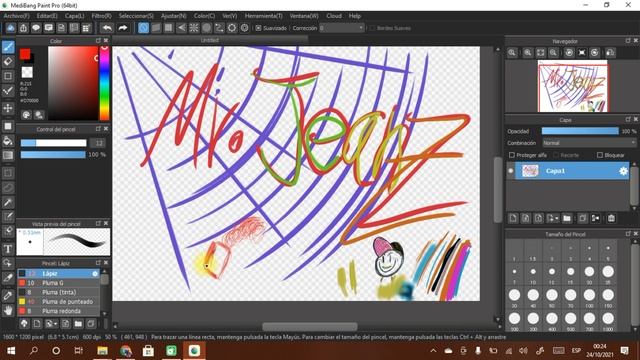The height and width of the screenshot is (360, 640).
Task: Select the Pluma G brush
Action: click(58, 283)
